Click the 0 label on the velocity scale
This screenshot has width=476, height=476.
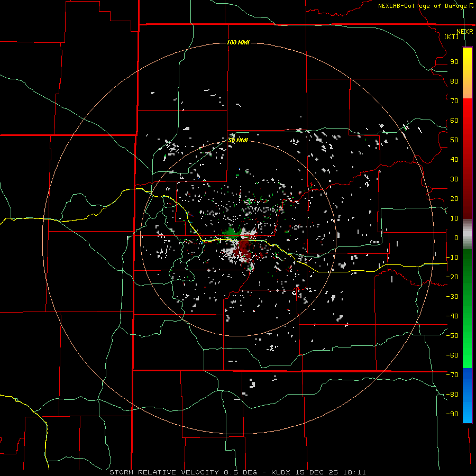tap(456, 238)
